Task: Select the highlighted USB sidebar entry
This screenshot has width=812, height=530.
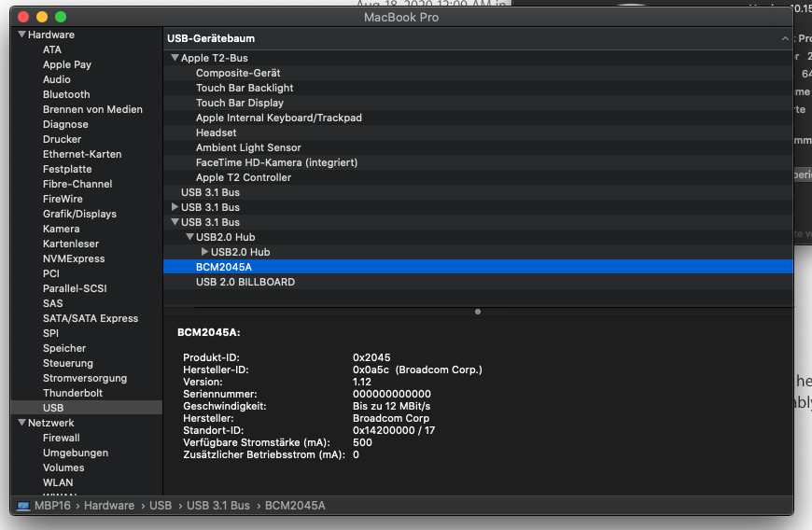Action: 87,408
